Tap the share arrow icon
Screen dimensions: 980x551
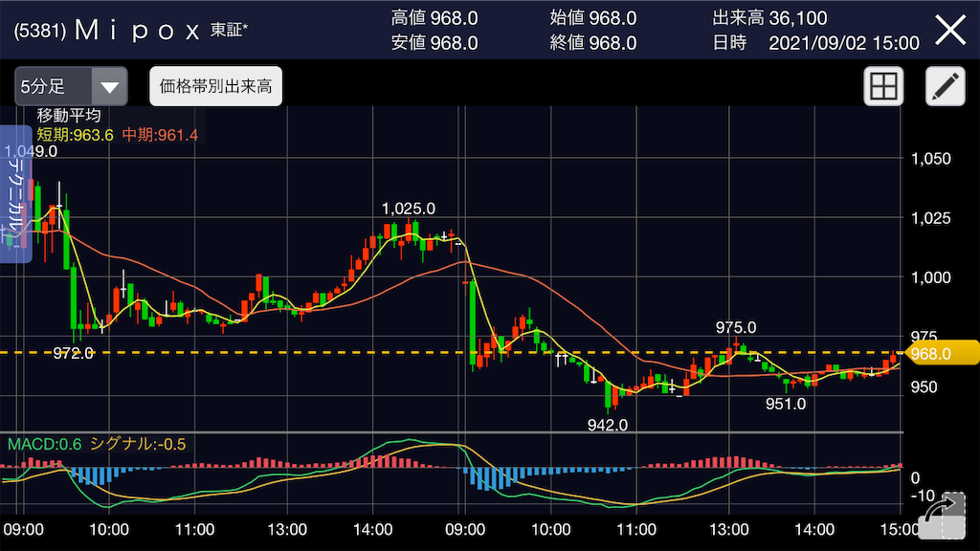click(x=943, y=516)
